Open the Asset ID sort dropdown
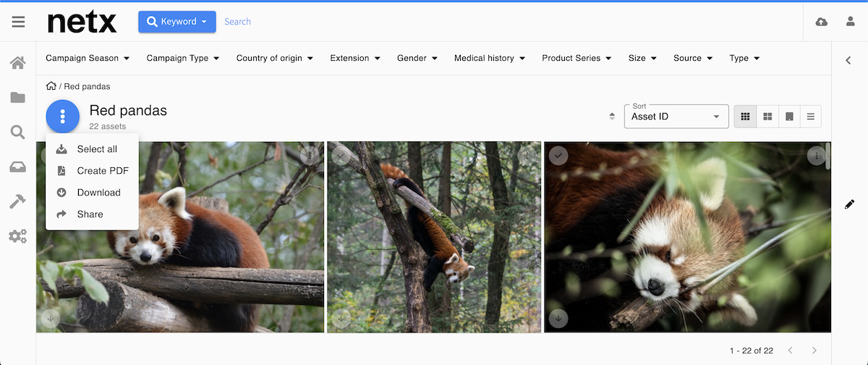This screenshot has width=868, height=365. click(x=676, y=117)
